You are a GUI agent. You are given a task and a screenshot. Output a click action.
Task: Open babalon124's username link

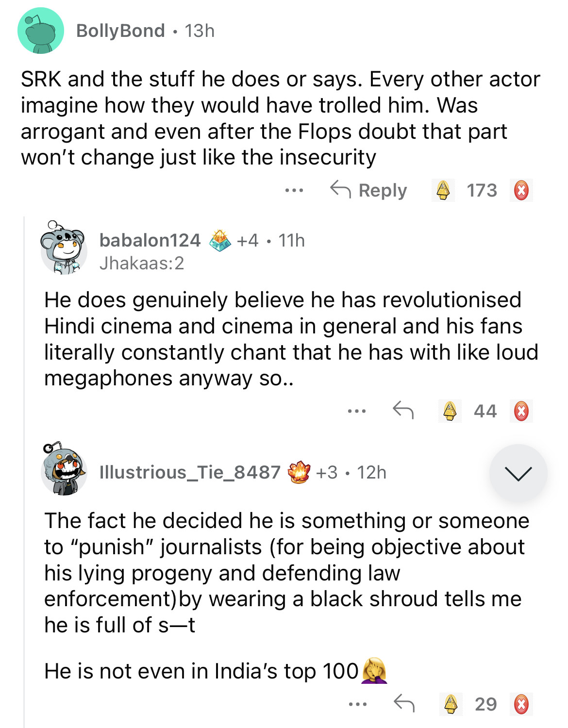(x=150, y=240)
